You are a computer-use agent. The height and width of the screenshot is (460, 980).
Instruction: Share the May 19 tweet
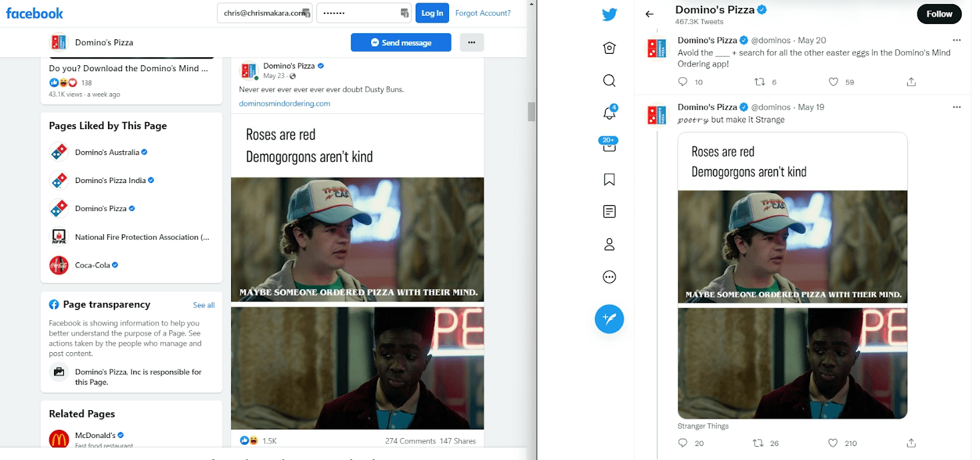coord(911,443)
